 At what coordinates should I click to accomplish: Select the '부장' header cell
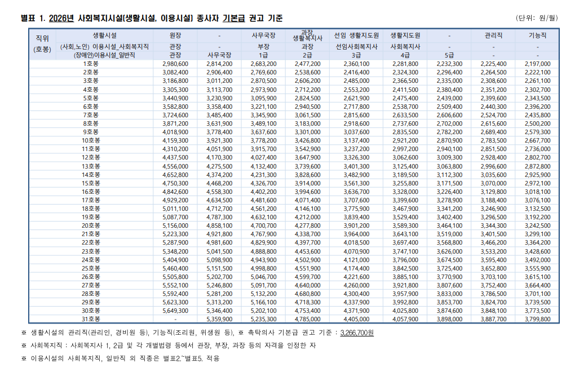pos(263,47)
